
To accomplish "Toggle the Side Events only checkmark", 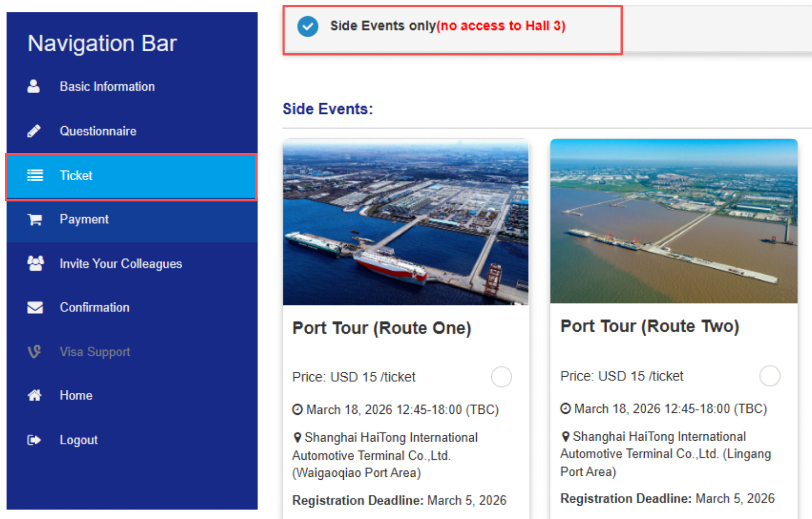I will (308, 26).
